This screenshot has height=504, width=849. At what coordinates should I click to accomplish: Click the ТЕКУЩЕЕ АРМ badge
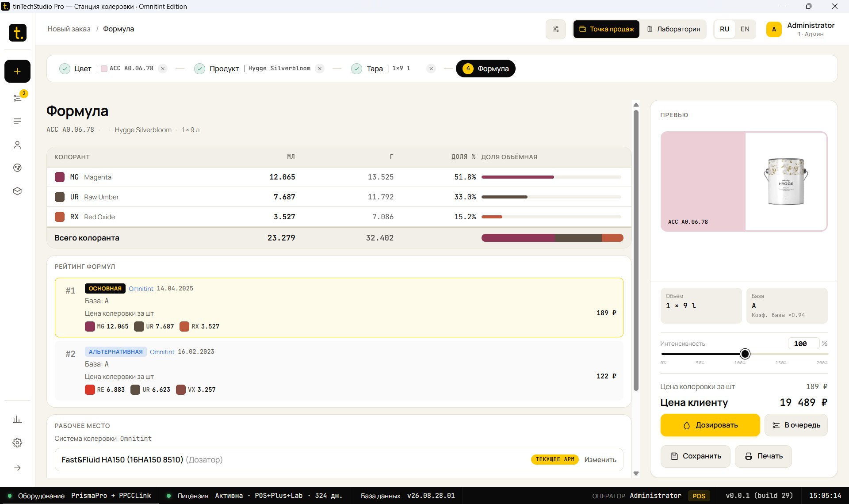(x=555, y=460)
